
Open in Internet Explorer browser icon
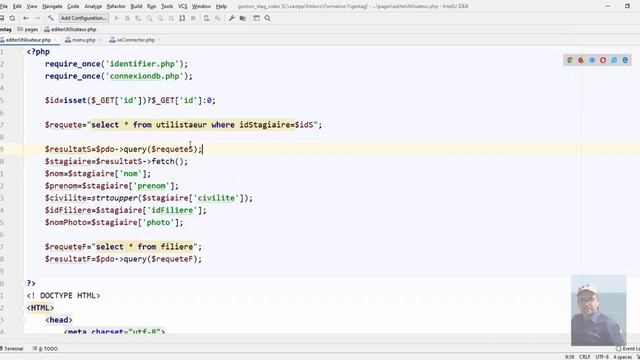click(614, 60)
